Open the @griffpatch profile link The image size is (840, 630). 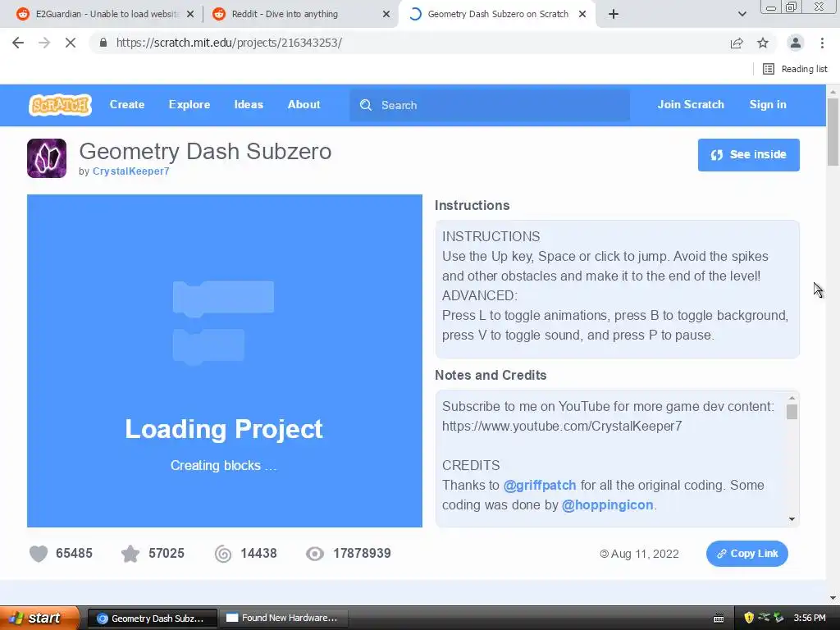click(x=540, y=486)
